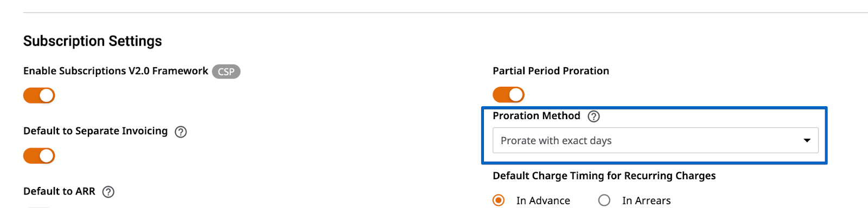Click the Partial Period Proration label
868x208 pixels.
tap(551, 71)
